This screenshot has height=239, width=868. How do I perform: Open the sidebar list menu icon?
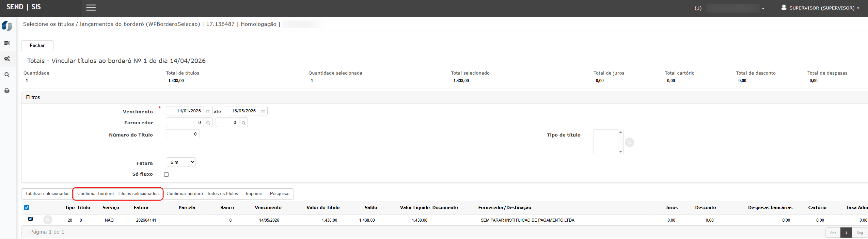click(x=7, y=43)
